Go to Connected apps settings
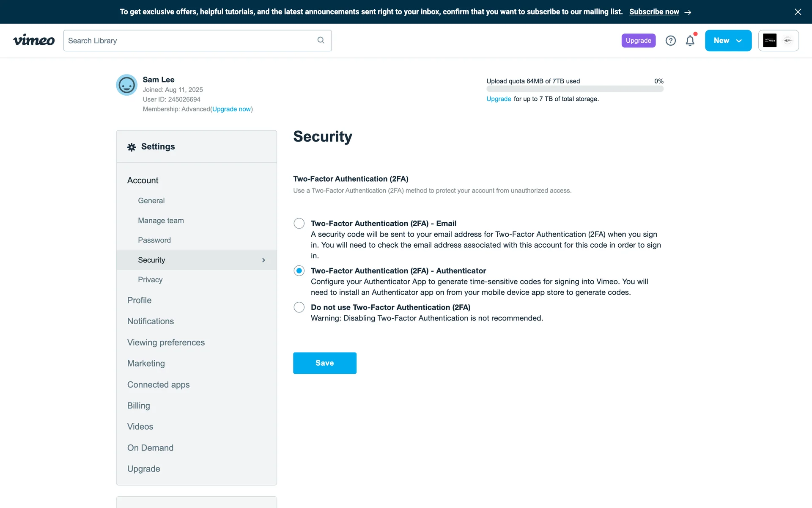 click(158, 385)
